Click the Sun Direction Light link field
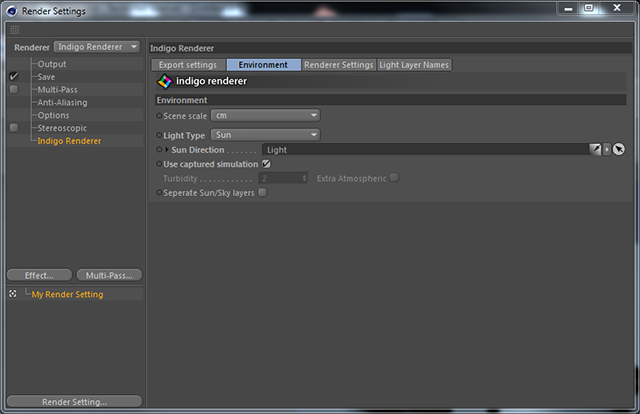 pos(425,149)
